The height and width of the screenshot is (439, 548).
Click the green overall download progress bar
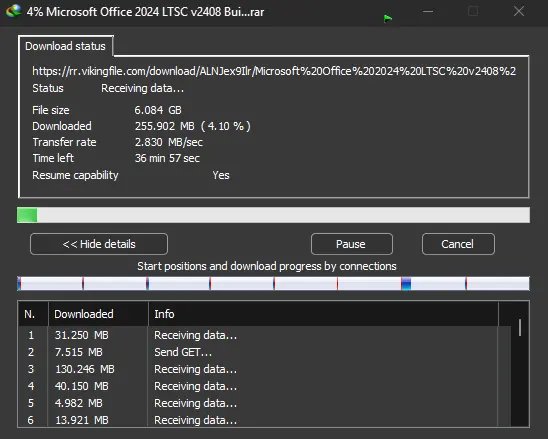(x=273, y=215)
